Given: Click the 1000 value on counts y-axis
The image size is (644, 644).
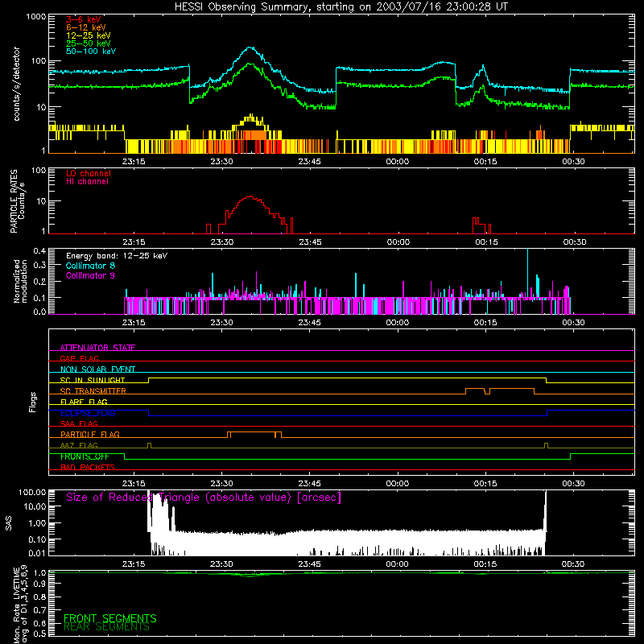Looking at the screenshot, I should pos(36,17).
